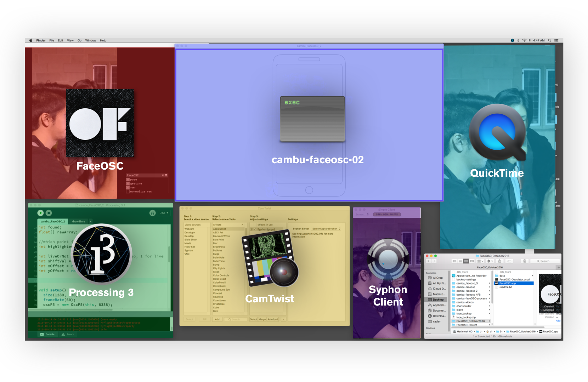Screen dimensions: 588x382
Task: Click the Add button in CamTwist
Action: point(217,319)
